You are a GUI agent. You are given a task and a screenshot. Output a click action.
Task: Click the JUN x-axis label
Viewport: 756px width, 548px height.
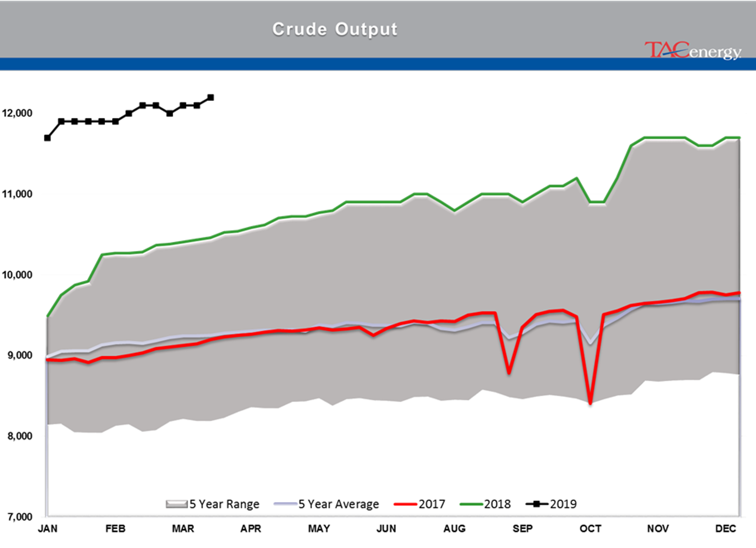386,529
